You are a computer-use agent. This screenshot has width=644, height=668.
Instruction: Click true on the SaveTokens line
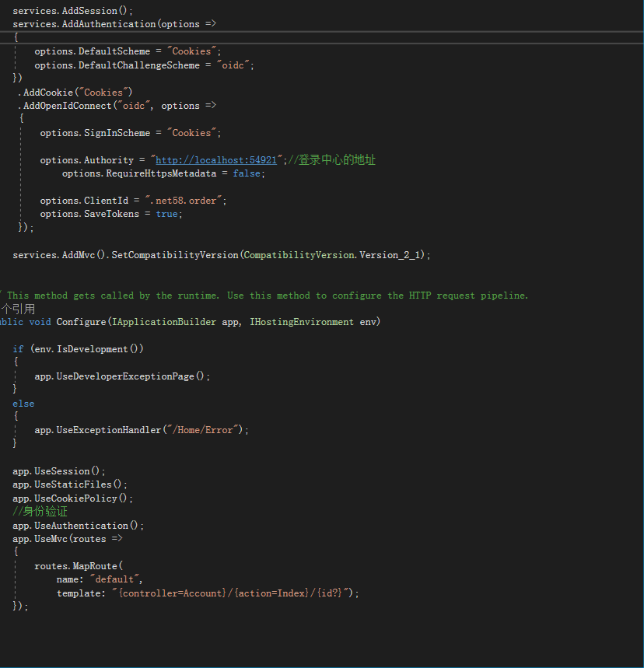coord(166,214)
